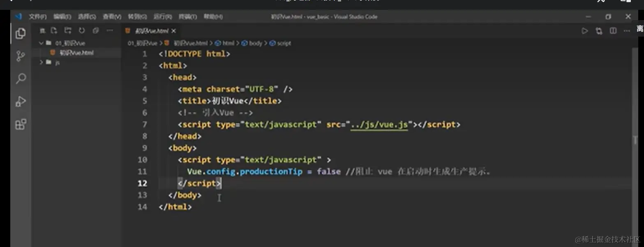This screenshot has height=247, width=644.
Task: Click the meta charset="UTF-8" line
Action: point(235,89)
